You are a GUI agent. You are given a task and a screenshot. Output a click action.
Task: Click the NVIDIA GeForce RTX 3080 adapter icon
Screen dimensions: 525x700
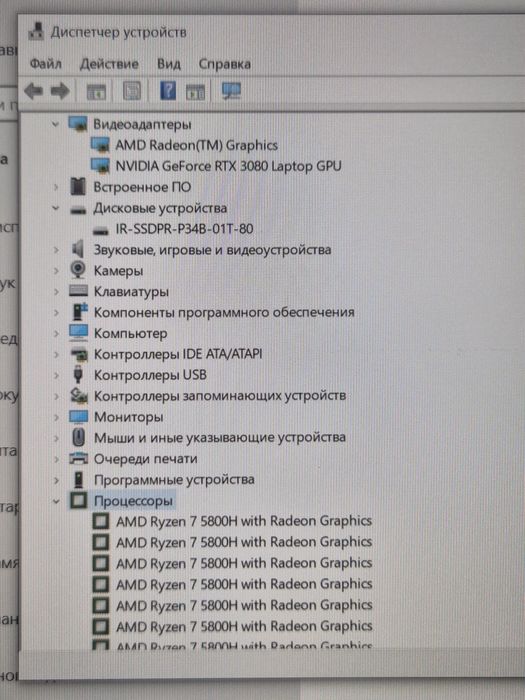(x=100, y=166)
